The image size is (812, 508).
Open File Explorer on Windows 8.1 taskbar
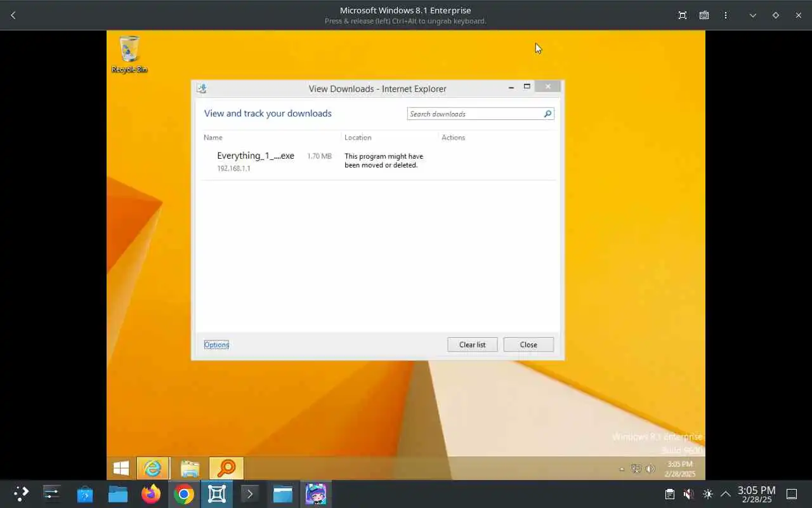pyautogui.click(x=190, y=469)
